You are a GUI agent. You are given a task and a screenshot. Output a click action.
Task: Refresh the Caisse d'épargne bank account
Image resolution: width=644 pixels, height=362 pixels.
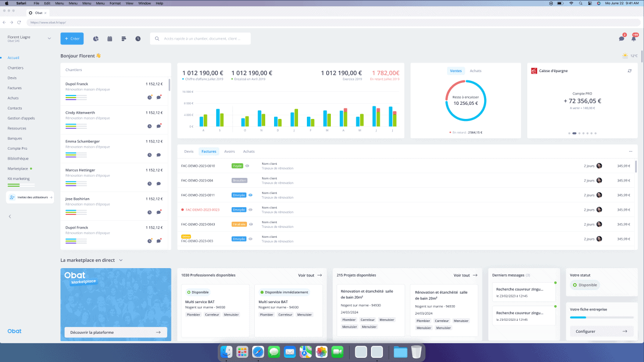pyautogui.click(x=629, y=71)
